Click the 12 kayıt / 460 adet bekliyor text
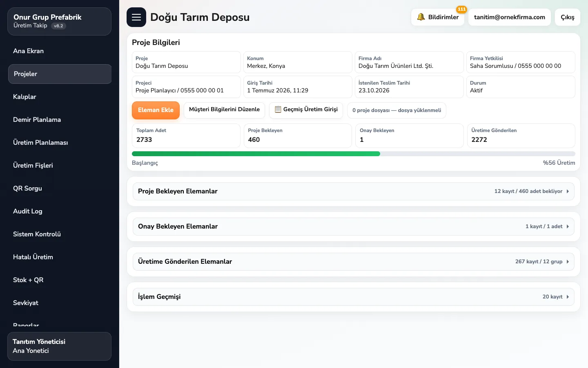Screen dimensions: 588x368 [x=528, y=191]
